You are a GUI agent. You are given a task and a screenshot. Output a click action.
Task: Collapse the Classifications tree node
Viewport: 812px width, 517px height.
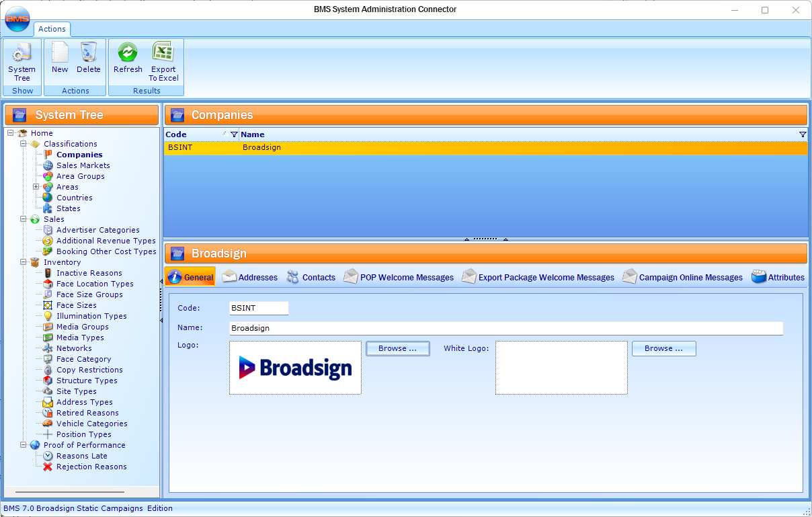(24, 144)
